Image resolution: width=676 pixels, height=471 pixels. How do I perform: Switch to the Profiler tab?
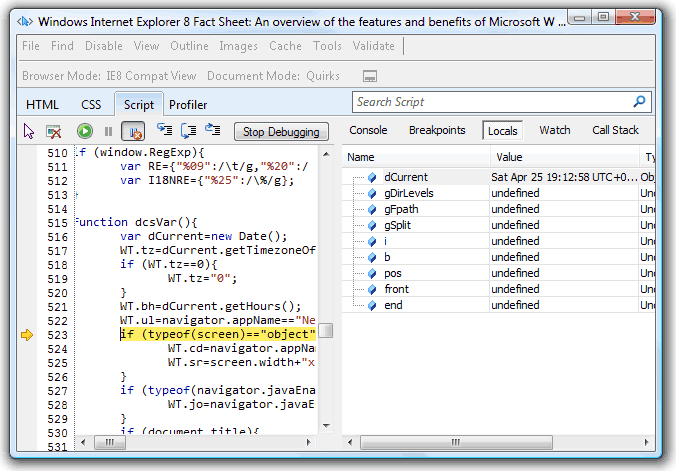pos(188,105)
